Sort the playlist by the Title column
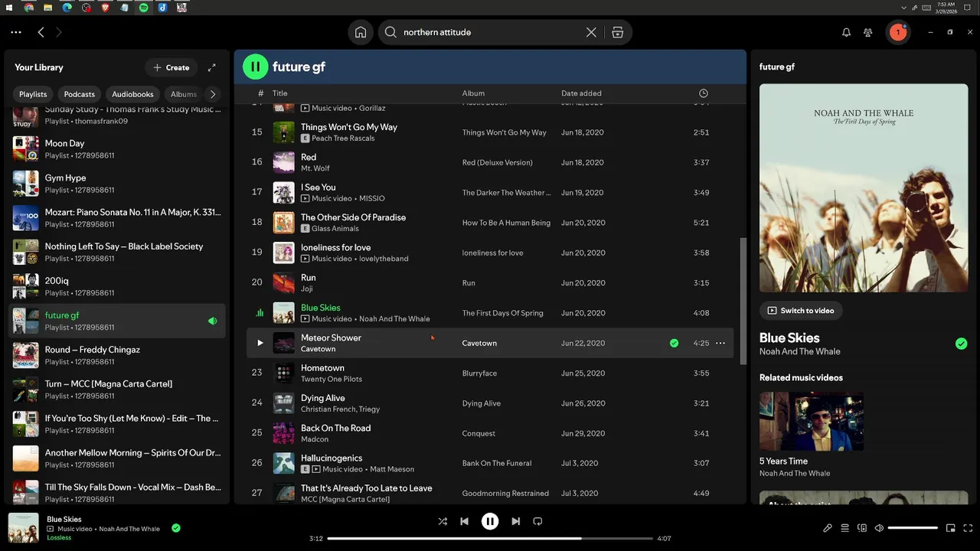This screenshot has width=980, height=551. (x=280, y=93)
